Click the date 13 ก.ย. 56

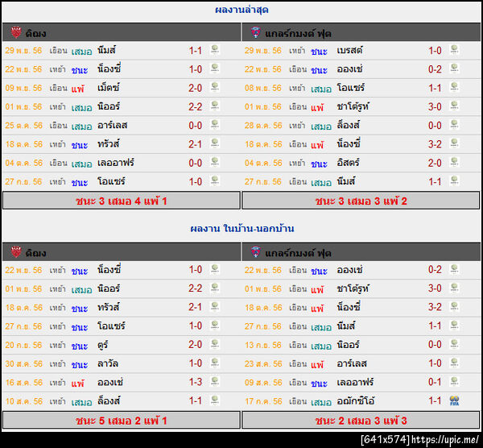coord(263,345)
